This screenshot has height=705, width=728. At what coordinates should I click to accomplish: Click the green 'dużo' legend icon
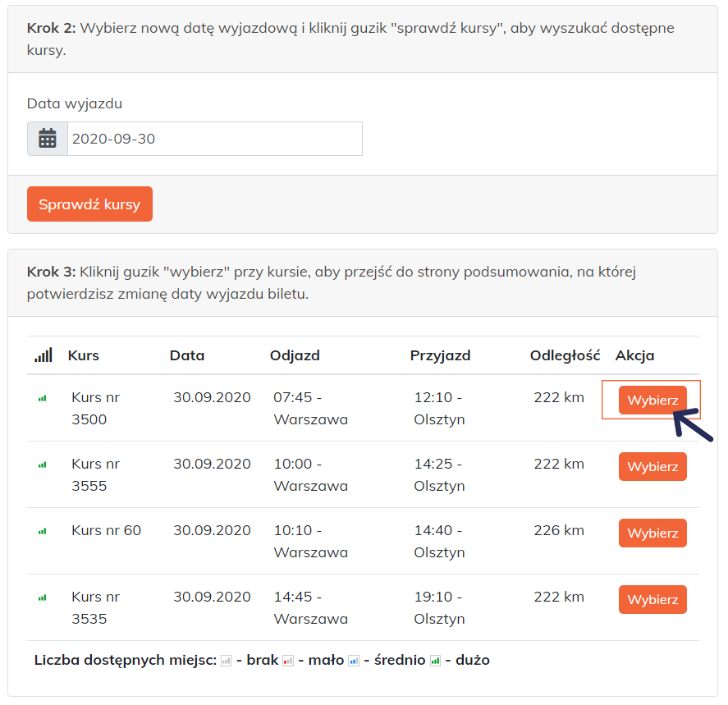coord(436,661)
